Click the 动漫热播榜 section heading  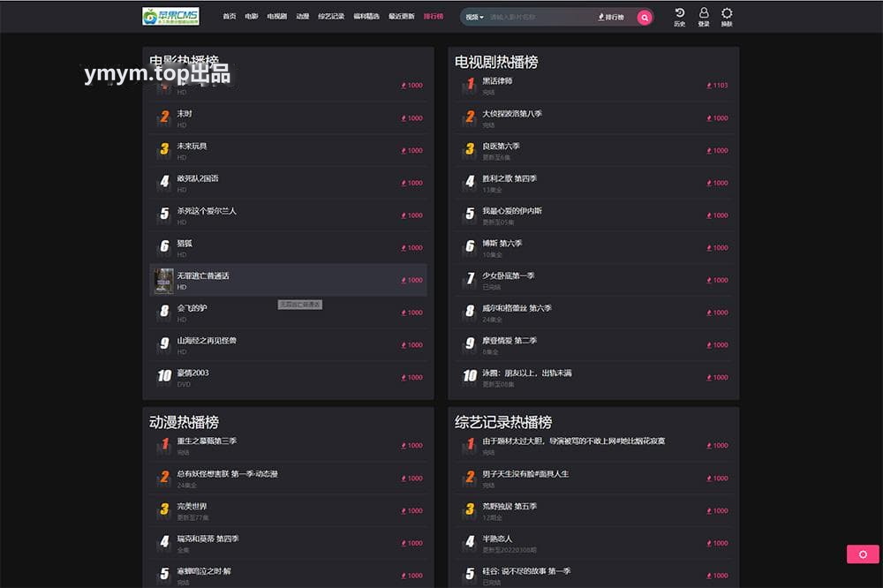(x=185, y=422)
